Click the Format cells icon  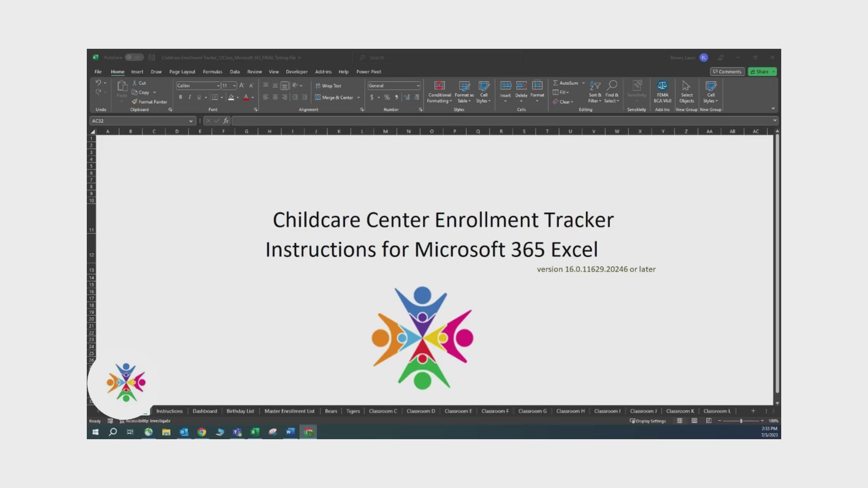pos(537,85)
